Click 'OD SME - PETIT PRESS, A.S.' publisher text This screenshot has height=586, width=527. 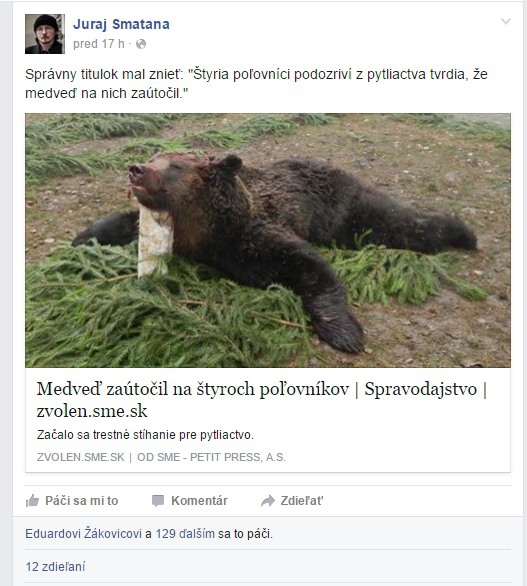point(211,457)
